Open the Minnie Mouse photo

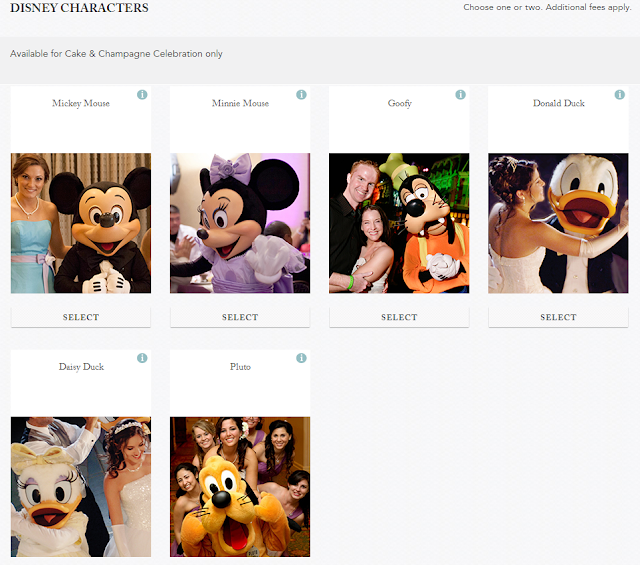click(240, 223)
